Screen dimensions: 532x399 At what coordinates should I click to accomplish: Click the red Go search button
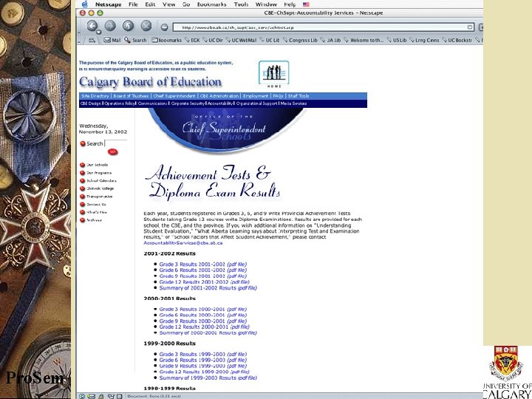tap(112, 151)
